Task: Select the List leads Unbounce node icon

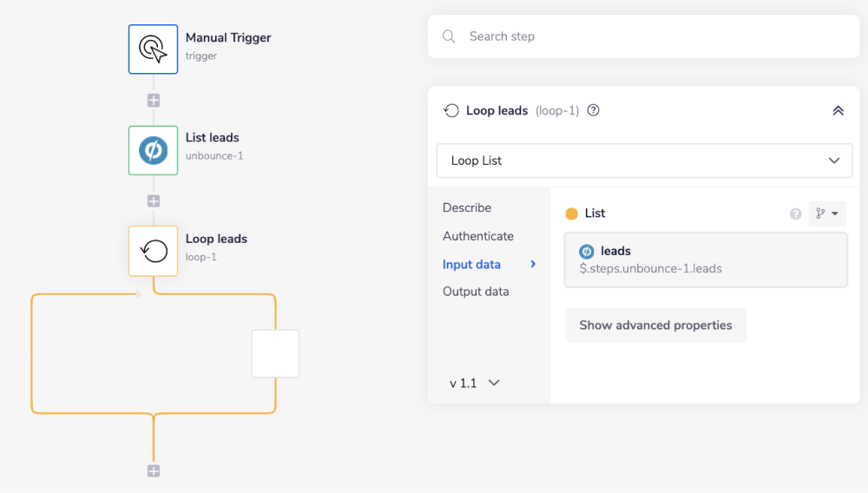Action: pyautogui.click(x=154, y=150)
